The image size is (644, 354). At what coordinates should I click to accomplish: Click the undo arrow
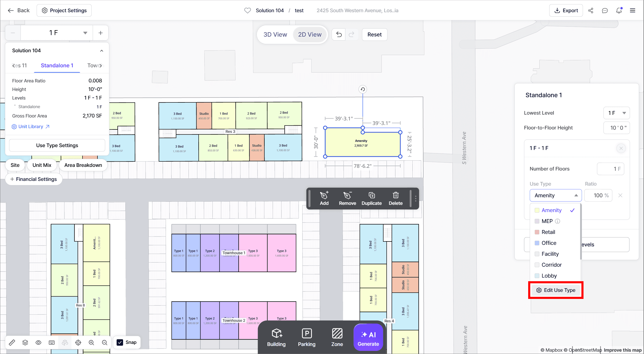(x=339, y=34)
